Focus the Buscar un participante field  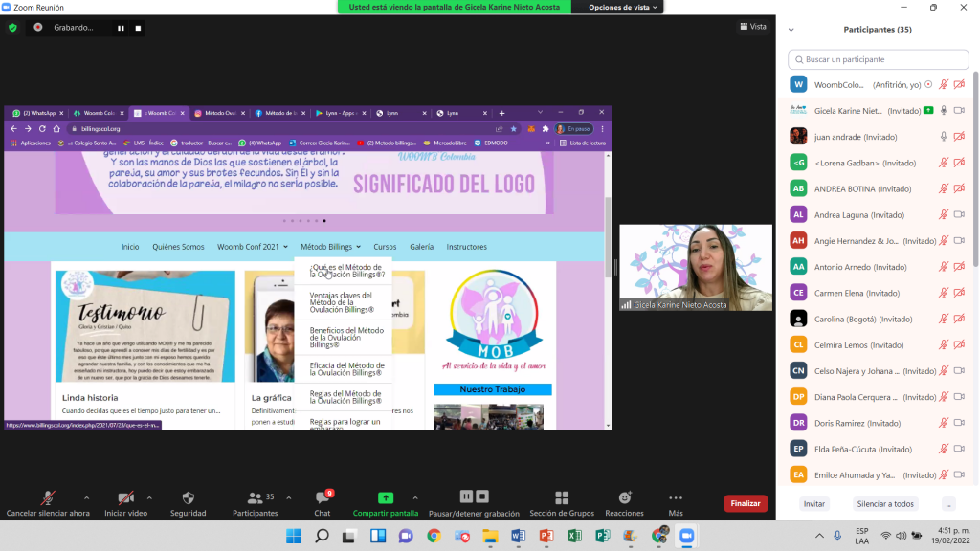coord(879,59)
